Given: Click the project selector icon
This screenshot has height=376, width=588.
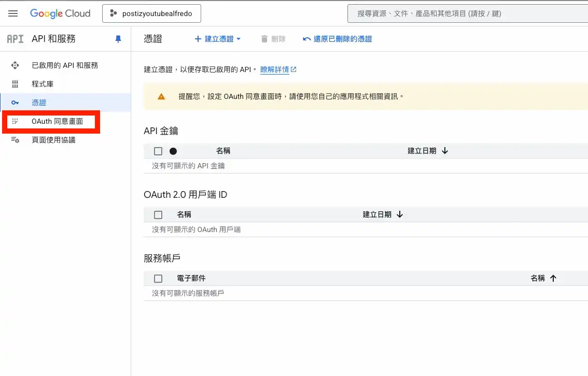Looking at the screenshot, I should (113, 13).
